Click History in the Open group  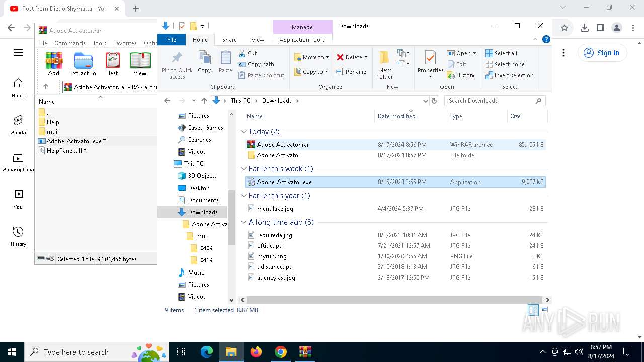click(460, 75)
